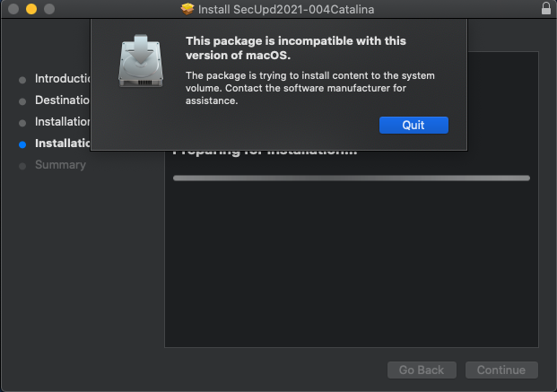Select the highlighted Installation step in the sidebar
The image size is (557, 392).
(x=62, y=144)
